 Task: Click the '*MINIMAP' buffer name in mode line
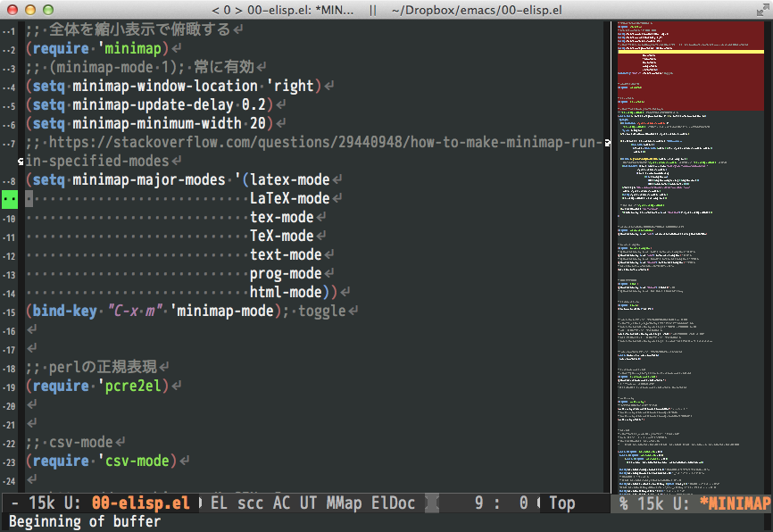click(x=735, y=503)
